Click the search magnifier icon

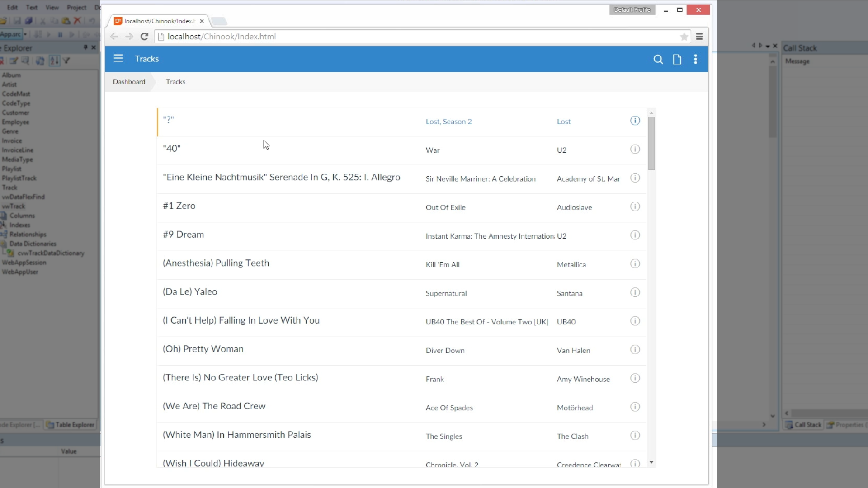click(658, 59)
